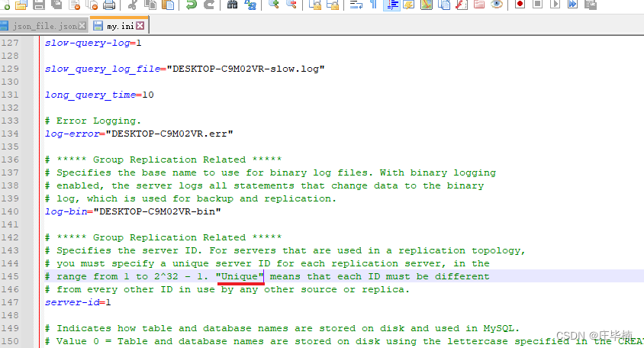The height and width of the screenshot is (348, 644).
Task: Click line number 147 in the margin
Action: point(10,302)
